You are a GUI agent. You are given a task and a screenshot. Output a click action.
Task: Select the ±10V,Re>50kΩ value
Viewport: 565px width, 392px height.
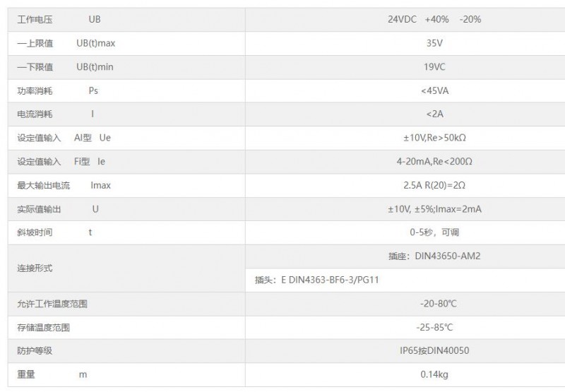[x=434, y=138]
